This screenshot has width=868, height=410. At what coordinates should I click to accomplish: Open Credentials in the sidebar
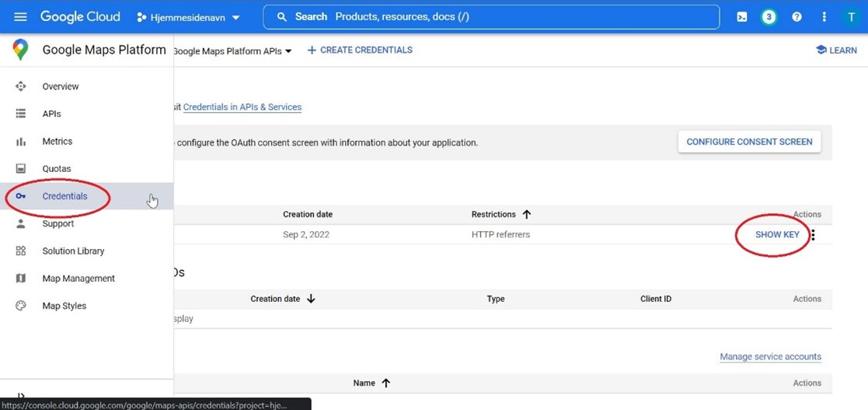pyautogui.click(x=86, y=196)
